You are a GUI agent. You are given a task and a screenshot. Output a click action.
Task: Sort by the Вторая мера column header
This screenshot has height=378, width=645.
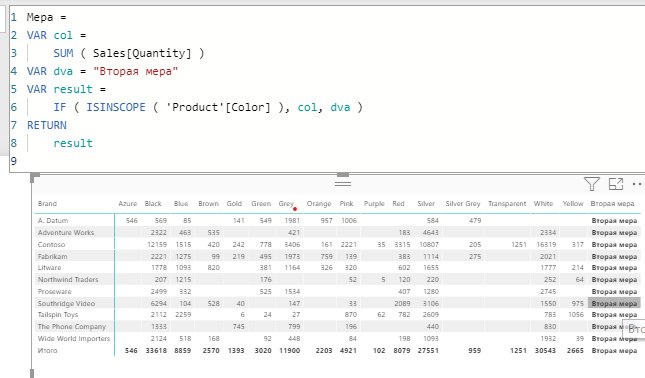612,204
